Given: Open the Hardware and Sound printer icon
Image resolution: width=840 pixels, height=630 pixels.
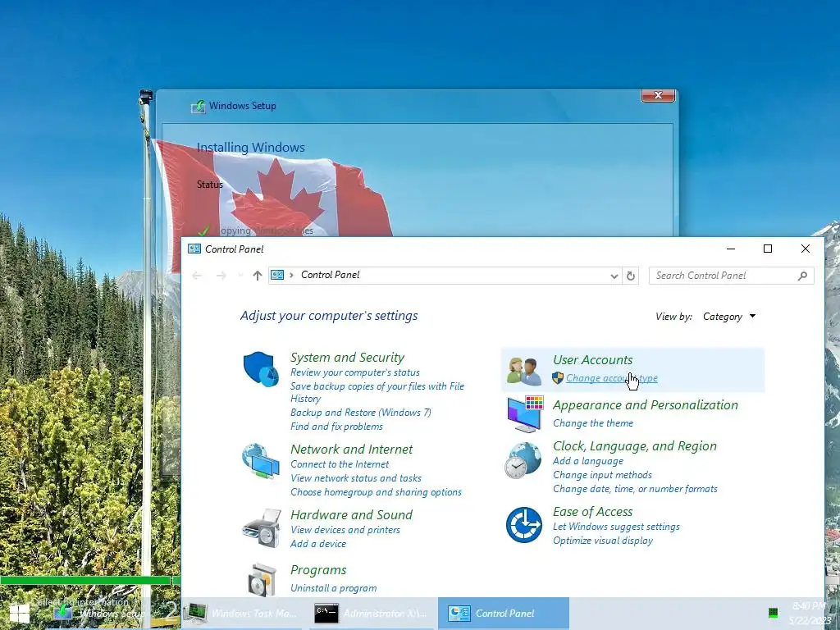Looking at the screenshot, I should 262,527.
